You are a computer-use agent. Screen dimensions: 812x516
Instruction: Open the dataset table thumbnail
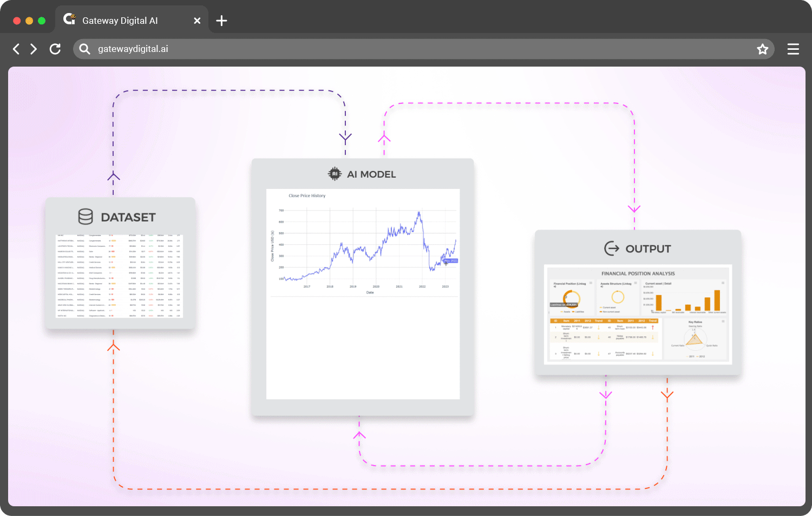coord(120,276)
